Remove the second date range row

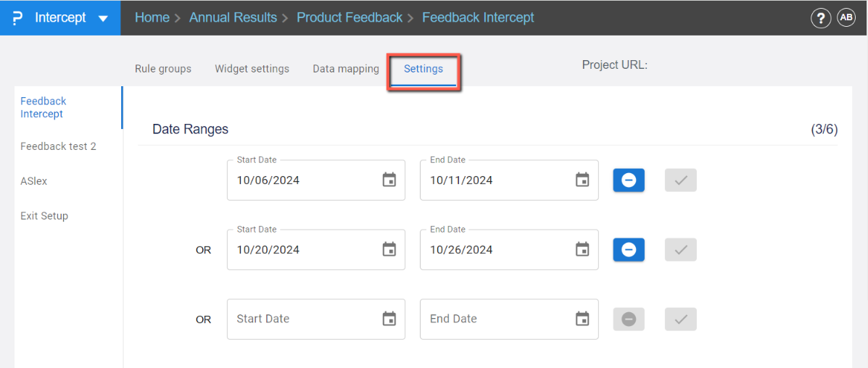(x=629, y=250)
